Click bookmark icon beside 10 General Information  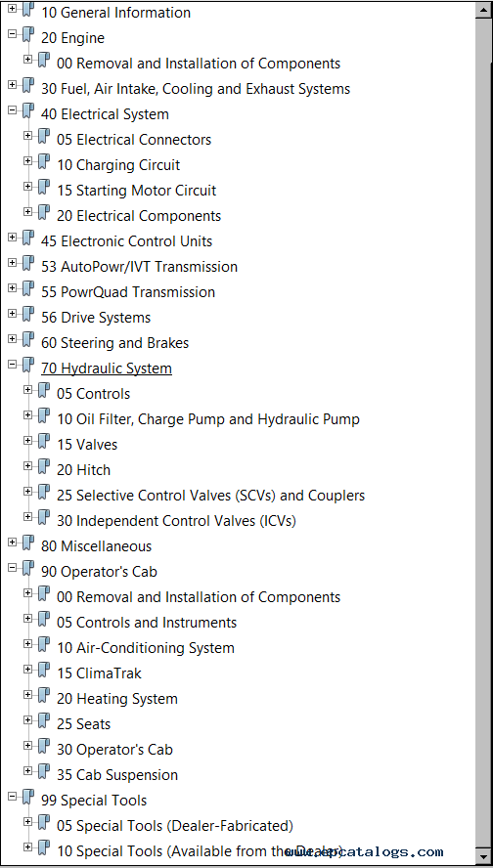[x=28, y=10]
